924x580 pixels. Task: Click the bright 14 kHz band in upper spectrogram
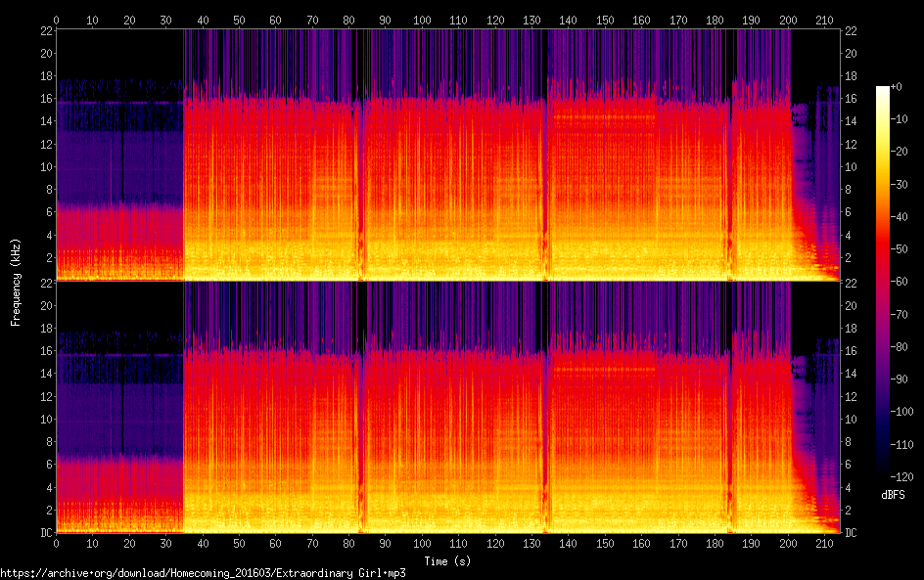[x=603, y=117]
